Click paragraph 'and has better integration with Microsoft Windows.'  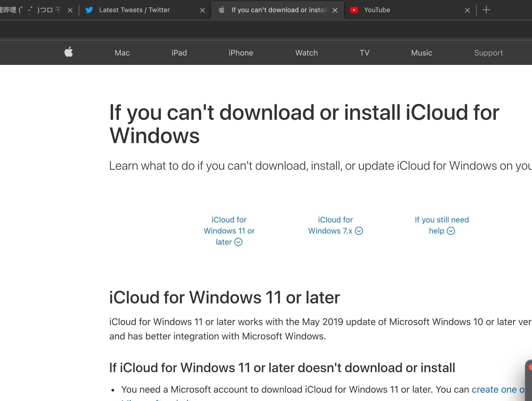[x=218, y=336]
